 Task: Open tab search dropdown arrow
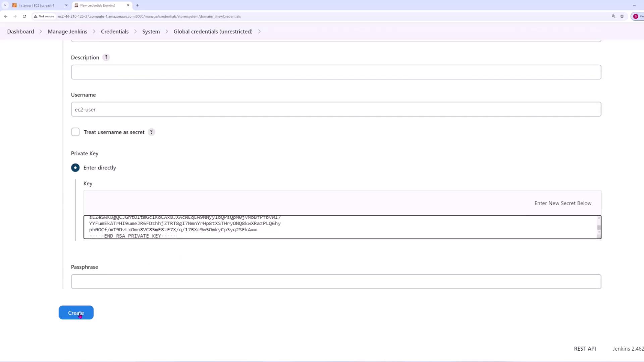[5, 5]
